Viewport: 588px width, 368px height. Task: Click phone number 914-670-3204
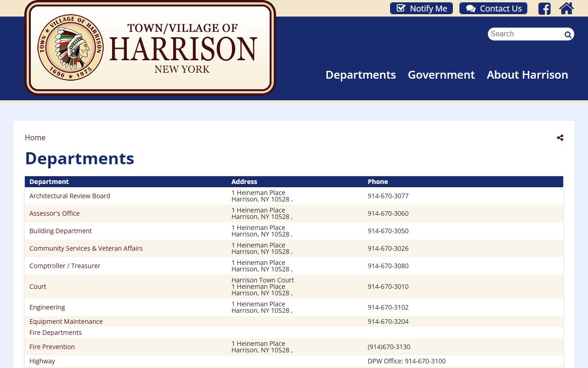pos(388,322)
